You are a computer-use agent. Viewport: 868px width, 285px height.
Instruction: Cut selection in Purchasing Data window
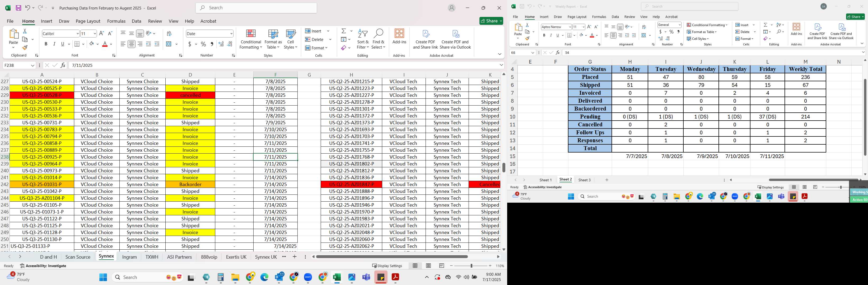click(25, 31)
